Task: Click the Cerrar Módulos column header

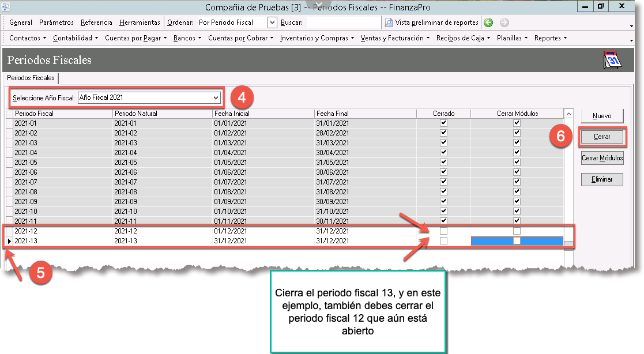Action: coord(518,114)
